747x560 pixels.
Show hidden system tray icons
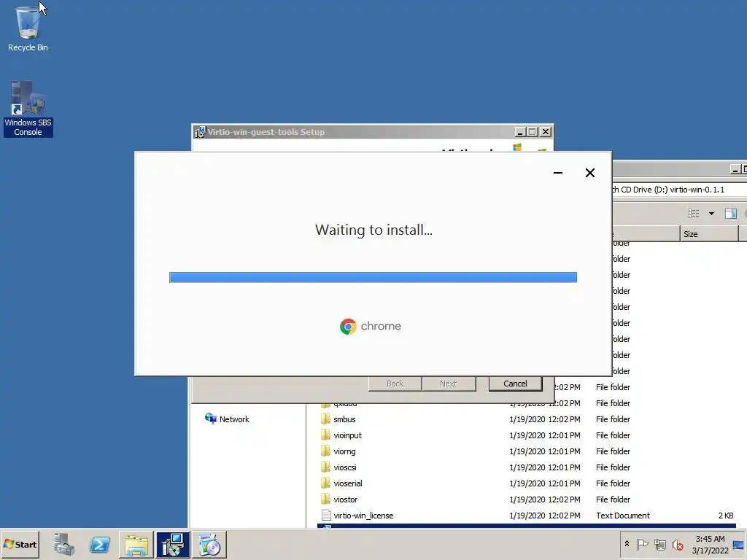(x=627, y=544)
